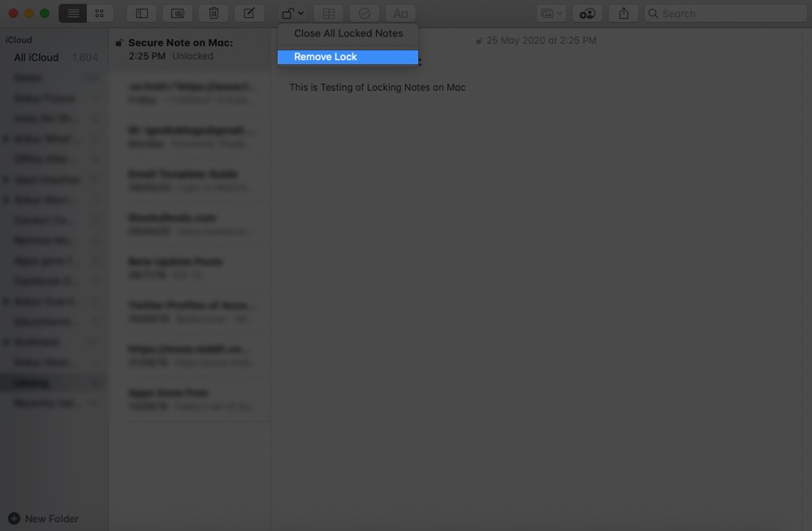Open the collaborate with people icon

[x=586, y=13]
